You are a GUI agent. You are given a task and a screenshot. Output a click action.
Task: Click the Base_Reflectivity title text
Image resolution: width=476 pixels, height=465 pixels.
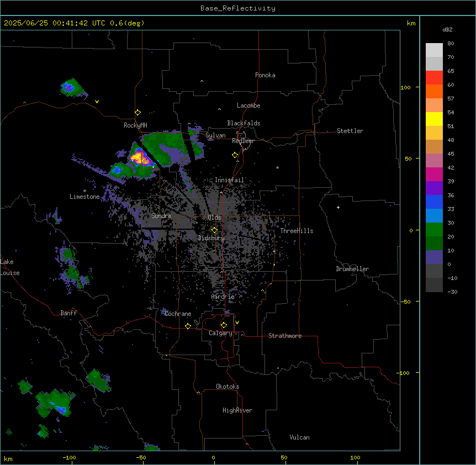[238, 8]
